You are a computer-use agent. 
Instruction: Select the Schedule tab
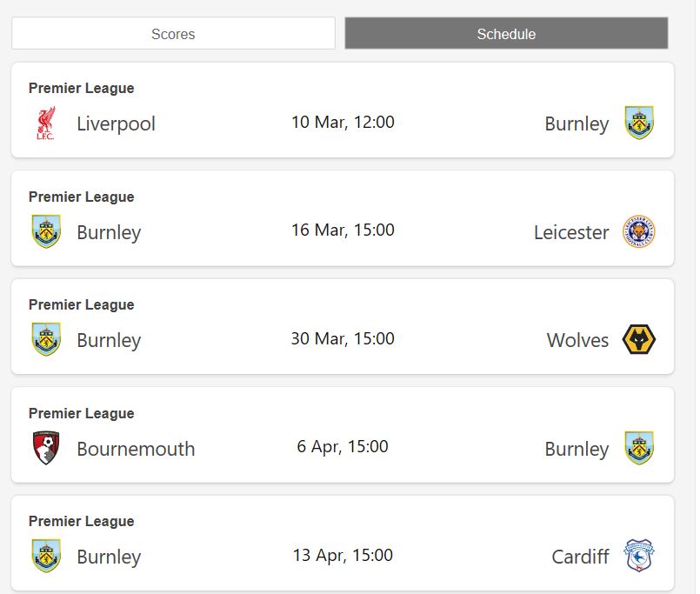(x=506, y=34)
